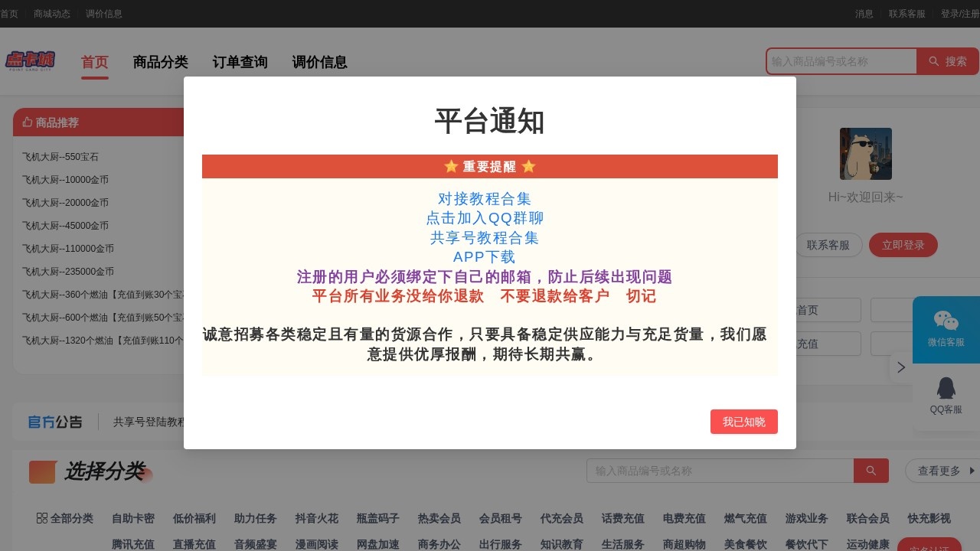Viewport: 980px width, 551px height.
Task: Click the 全部分类 grid icon
Action: [42, 518]
